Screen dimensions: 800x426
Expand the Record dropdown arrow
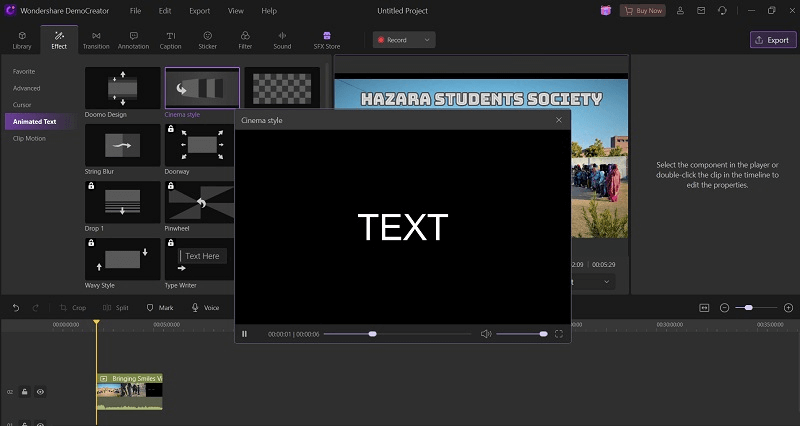pyautogui.click(x=427, y=40)
